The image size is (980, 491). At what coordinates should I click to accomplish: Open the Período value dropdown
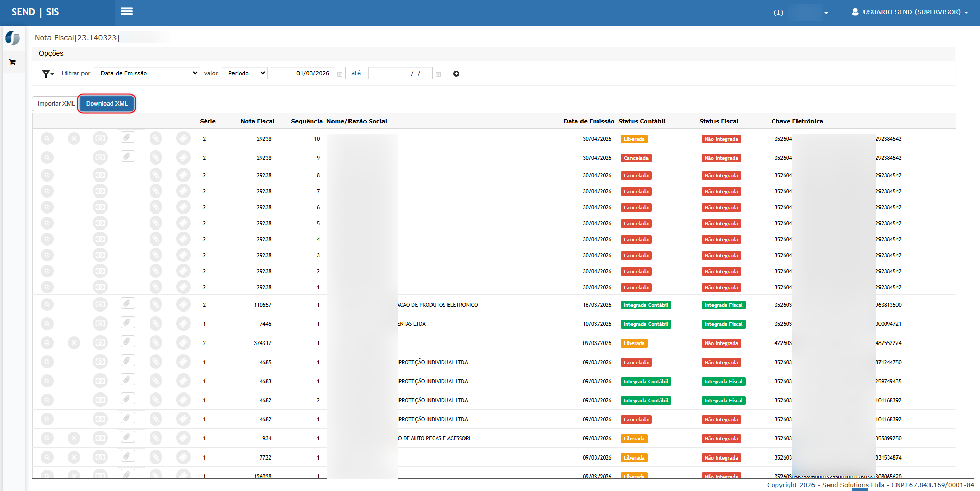[x=244, y=73]
